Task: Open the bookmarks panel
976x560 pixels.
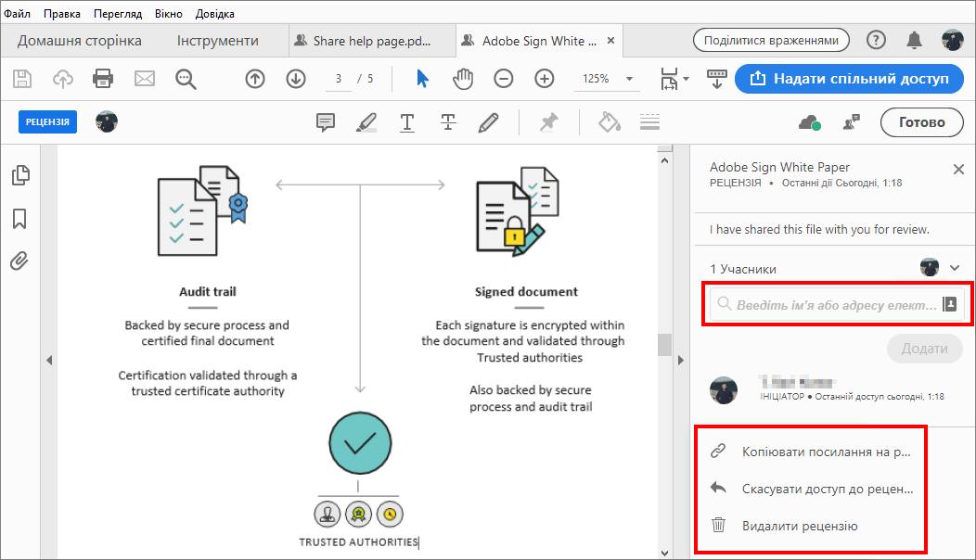Action: [19, 219]
